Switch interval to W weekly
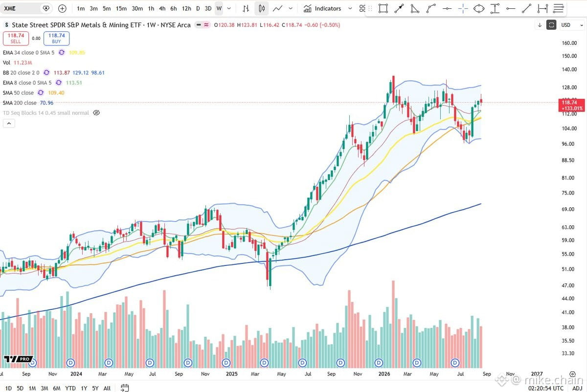The height and width of the screenshot is (392, 587). tap(219, 8)
